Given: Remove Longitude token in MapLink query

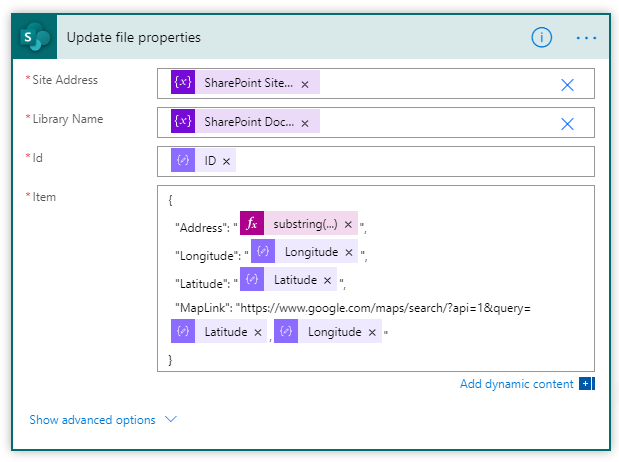Looking at the screenshot, I should pyautogui.click(x=372, y=332).
